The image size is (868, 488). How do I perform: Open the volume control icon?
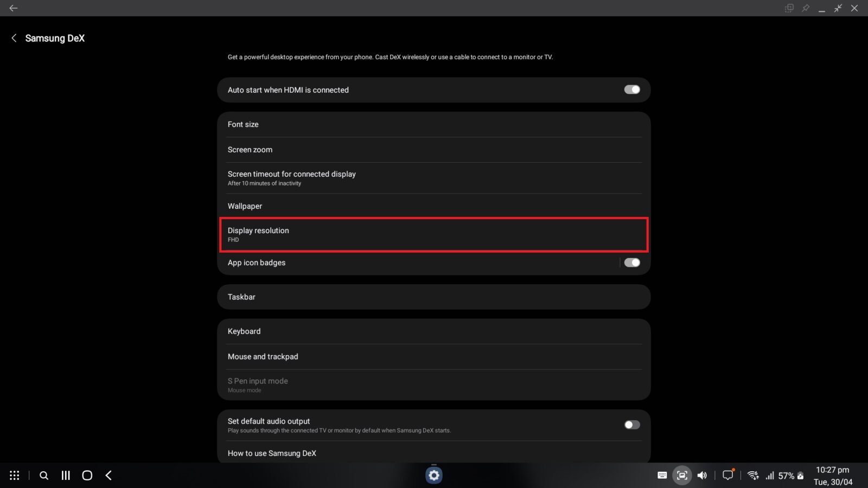click(702, 475)
